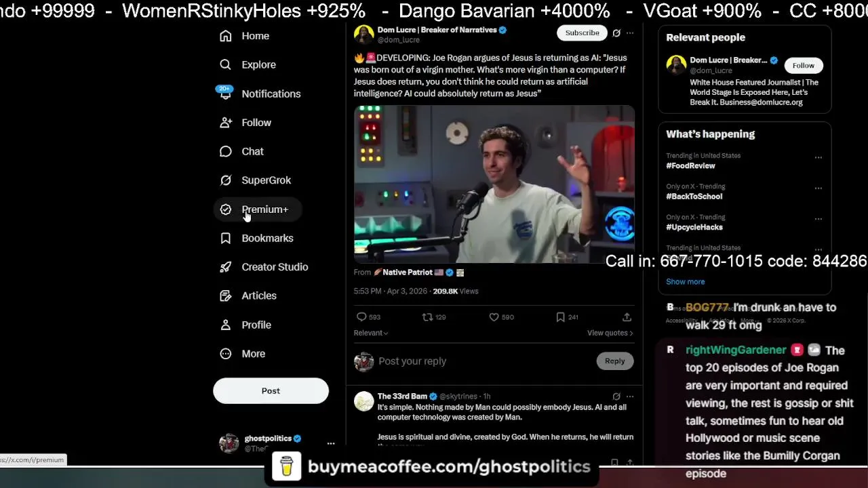The width and height of the screenshot is (868, 488).
Task: Open View quotes link
Action: pos(610,333)
